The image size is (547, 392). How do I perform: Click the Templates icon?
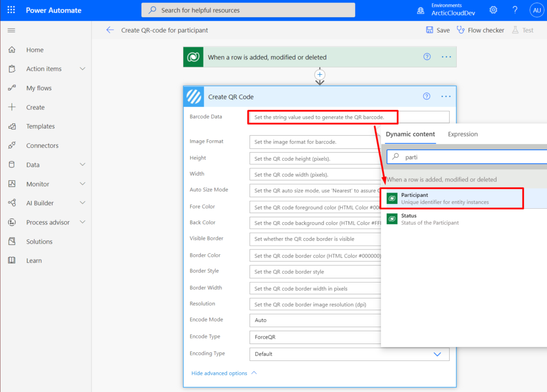coord(12,126)
